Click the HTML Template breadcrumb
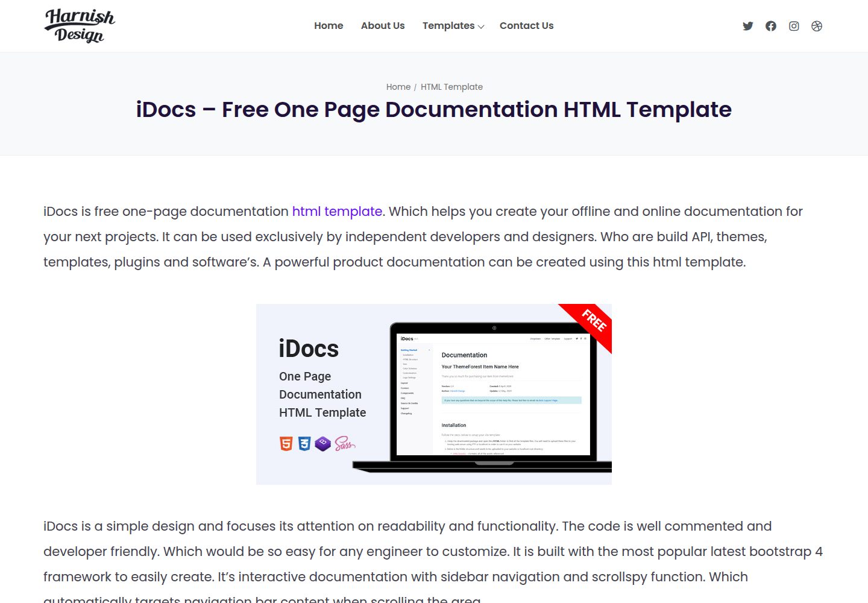 (451, 87)
